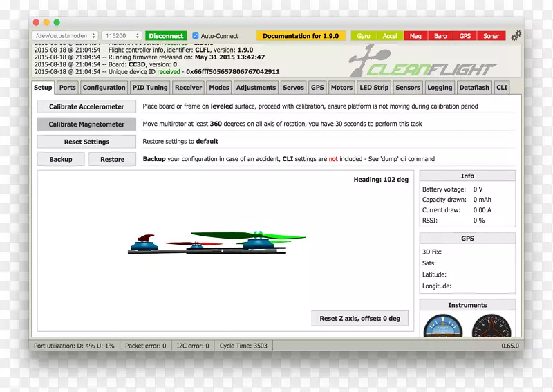Click the Disconnect button
This screenshot has height=392, width=553.
166,36
